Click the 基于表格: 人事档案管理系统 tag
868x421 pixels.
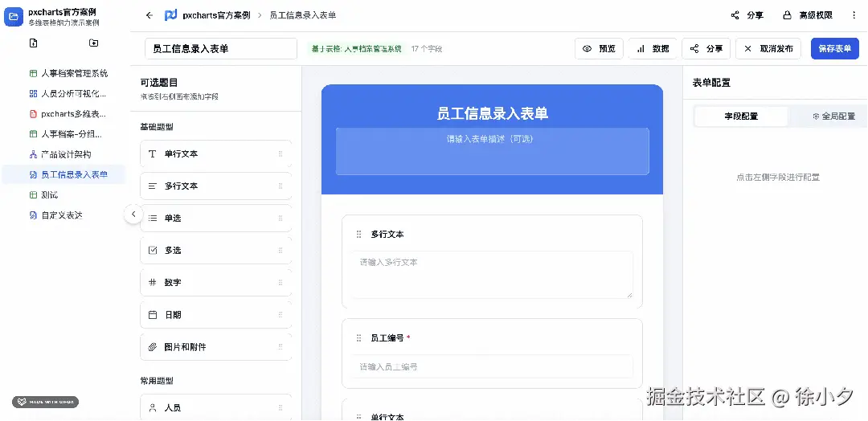point(356,49)
